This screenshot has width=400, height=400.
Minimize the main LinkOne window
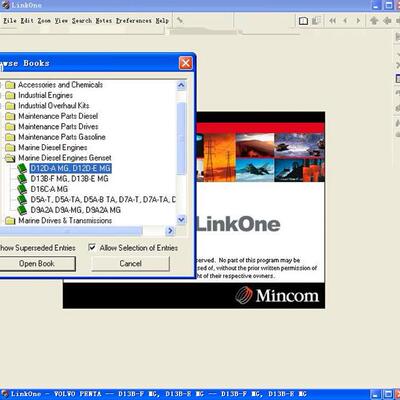(x=376, y=5)
